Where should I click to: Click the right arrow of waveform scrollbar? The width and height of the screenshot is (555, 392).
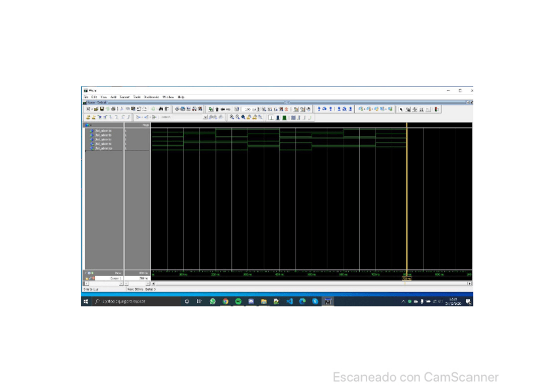[x=470, y=283]
